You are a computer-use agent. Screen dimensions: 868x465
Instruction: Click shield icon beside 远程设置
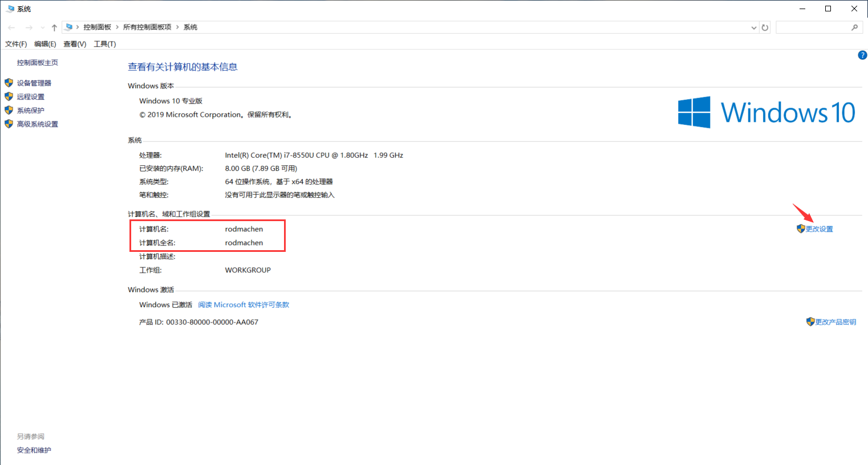9,96
